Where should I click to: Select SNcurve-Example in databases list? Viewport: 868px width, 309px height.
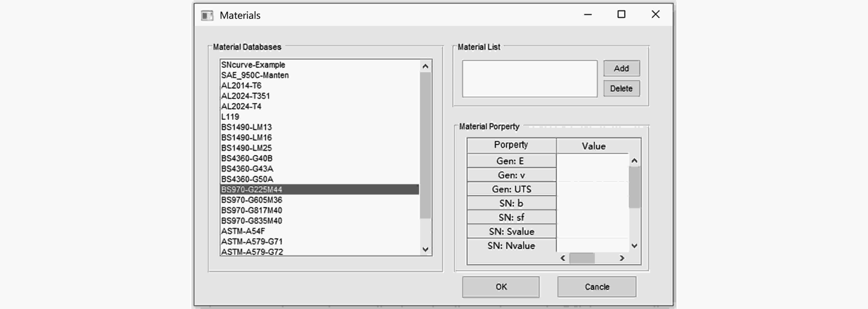[x=253, y=65]
